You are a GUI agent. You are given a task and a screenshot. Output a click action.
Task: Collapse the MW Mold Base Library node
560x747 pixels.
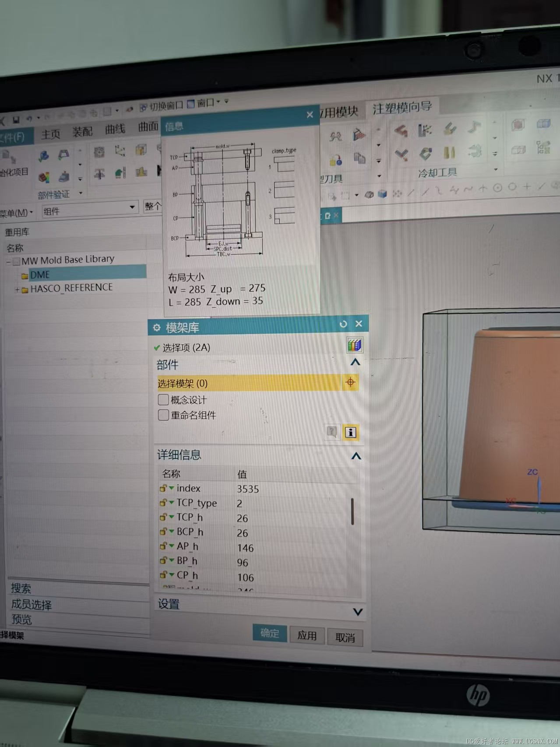8,262
